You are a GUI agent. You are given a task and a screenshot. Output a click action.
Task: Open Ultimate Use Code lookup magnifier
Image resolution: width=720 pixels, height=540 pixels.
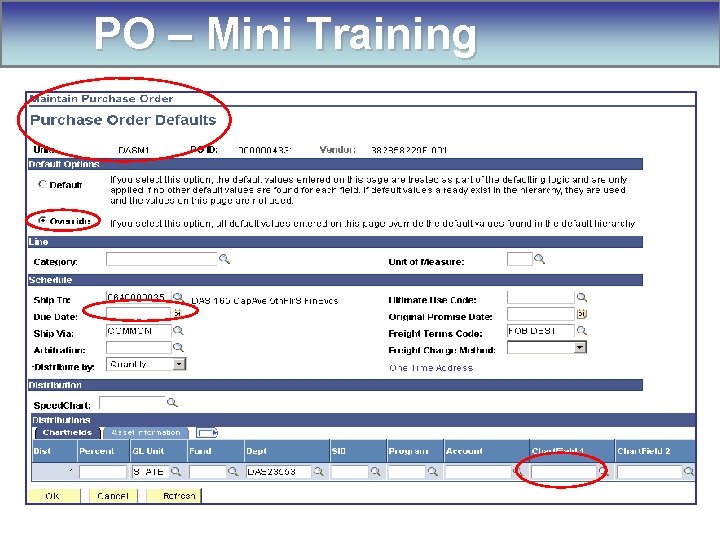pos(581,298)
